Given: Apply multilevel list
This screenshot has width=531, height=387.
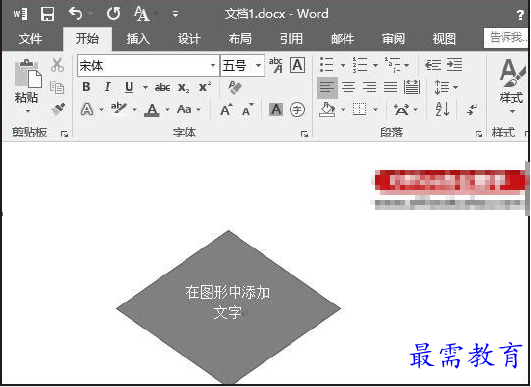Looking at the screenshot, I should point(392,65).
